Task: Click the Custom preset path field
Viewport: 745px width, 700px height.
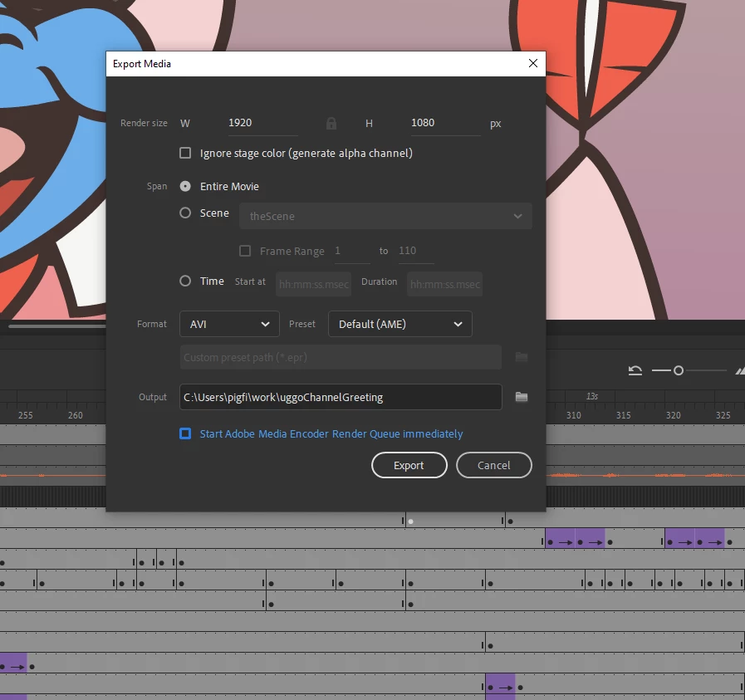Action: 341,357
